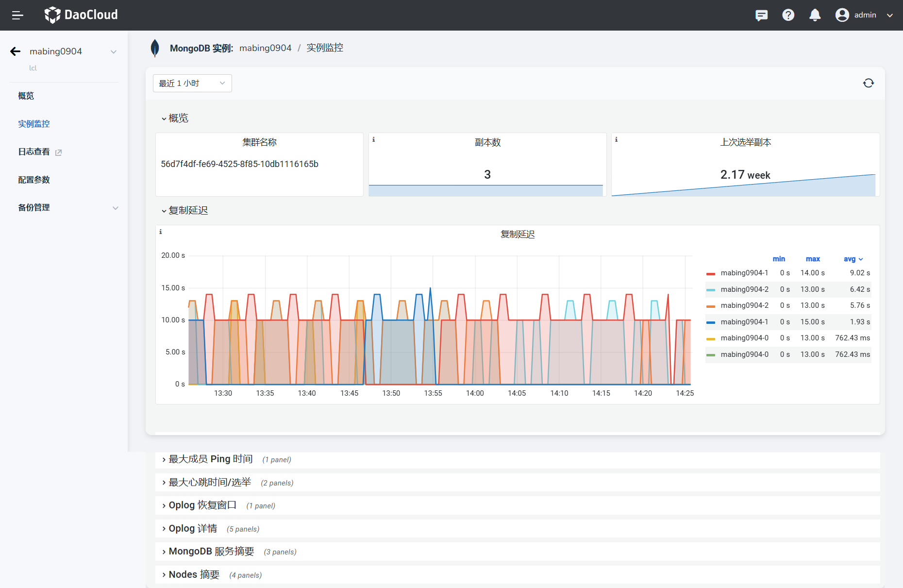The height and width of the screenshot is (588, 903).
Task: Open the 概览 sidebar menu item
Action: click(26, 96)
